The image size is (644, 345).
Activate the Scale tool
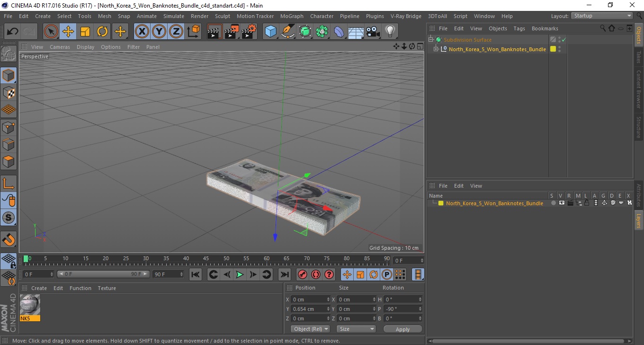[x=85, y=32]
